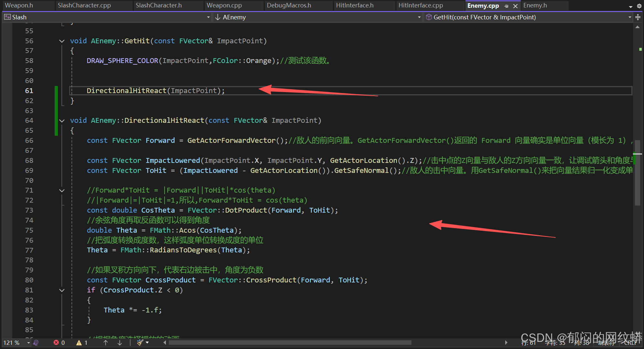The image size is (644, 349).
Task: Close the Enemy.cpp tab
Action: pyautogui.click(x=516, y=6)
